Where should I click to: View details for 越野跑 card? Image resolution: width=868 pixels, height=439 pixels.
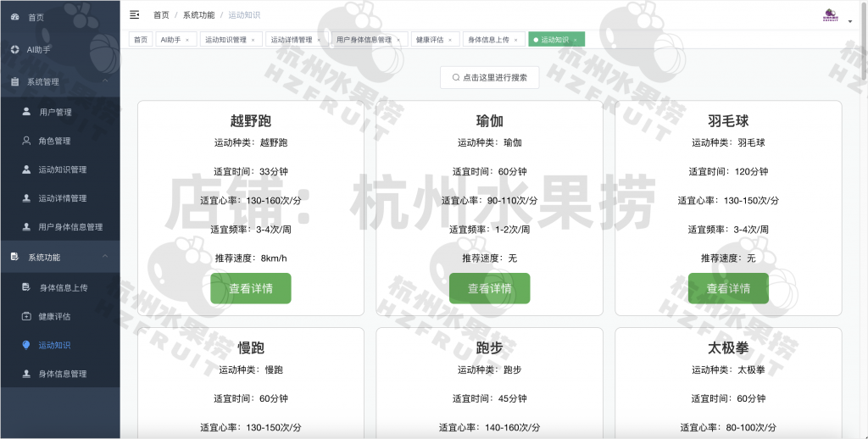tap(251, 288)
